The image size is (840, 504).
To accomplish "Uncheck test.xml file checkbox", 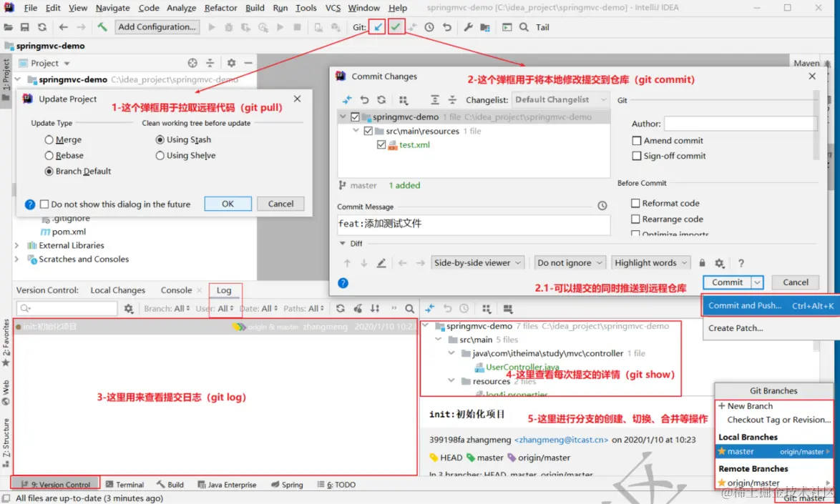I will [381, 144].
